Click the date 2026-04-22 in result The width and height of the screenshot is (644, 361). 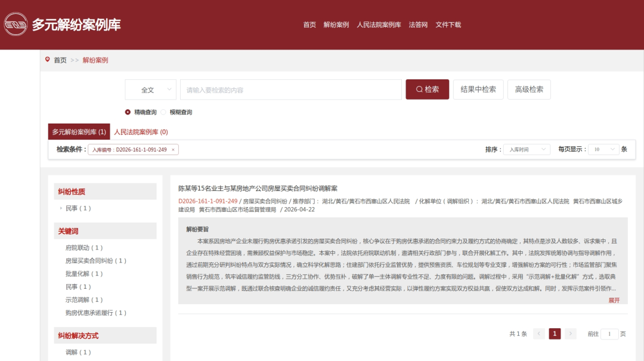(x=299, y=209)
